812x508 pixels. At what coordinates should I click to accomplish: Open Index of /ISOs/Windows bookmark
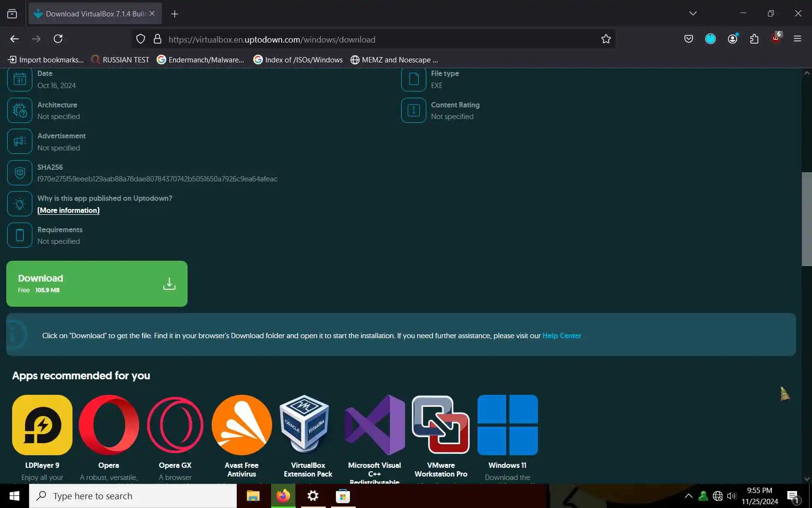[x=298, y=60]
